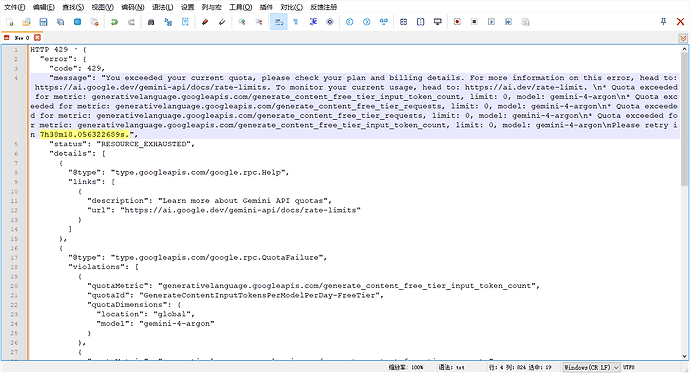Open the 插件 menu
Viewport: 690px width, 373px height.
pyautogui.click(x=266, y=7)
